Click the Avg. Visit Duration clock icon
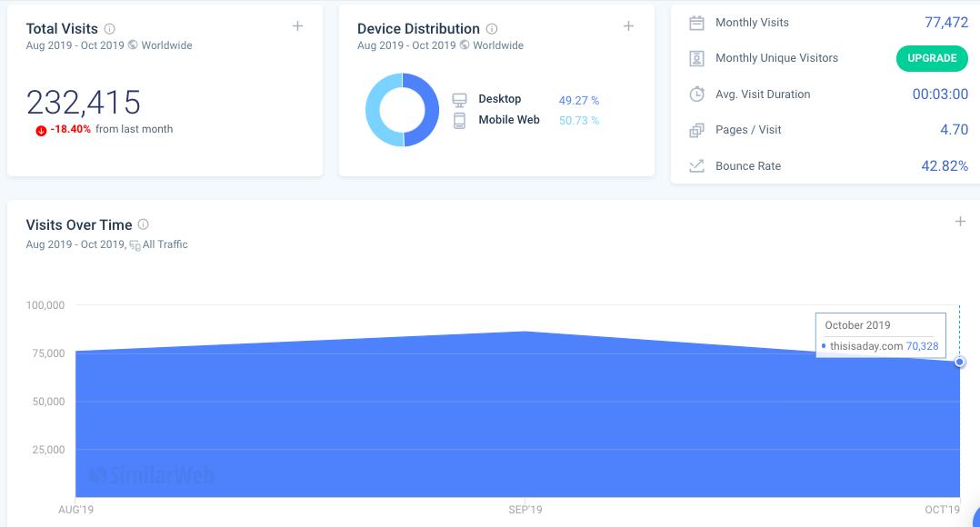The image size is (980, 527). [x=696, y=94]
